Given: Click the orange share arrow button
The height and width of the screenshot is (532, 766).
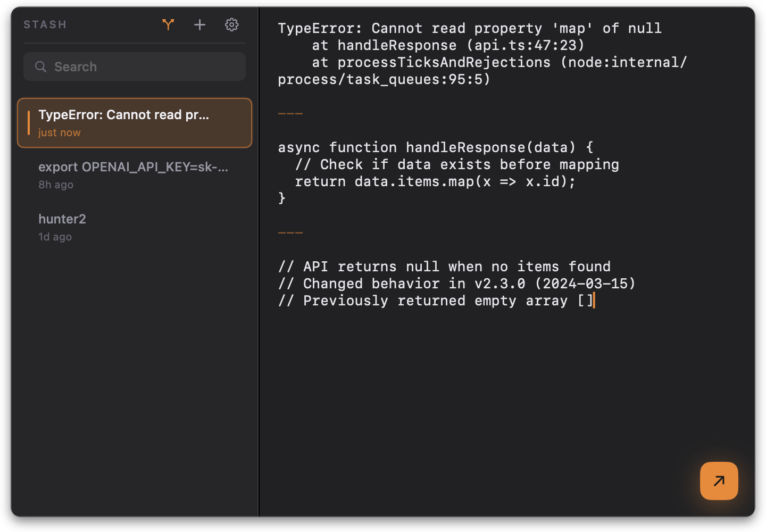Looking at the screenshot, I should [719, 481].
